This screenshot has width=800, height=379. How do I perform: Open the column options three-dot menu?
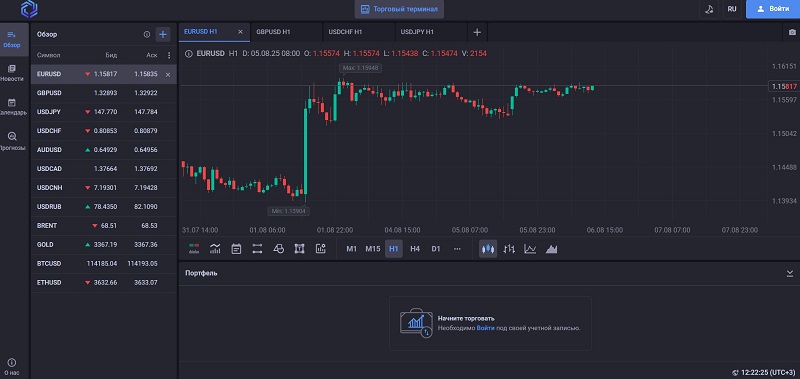click(169, 55)
